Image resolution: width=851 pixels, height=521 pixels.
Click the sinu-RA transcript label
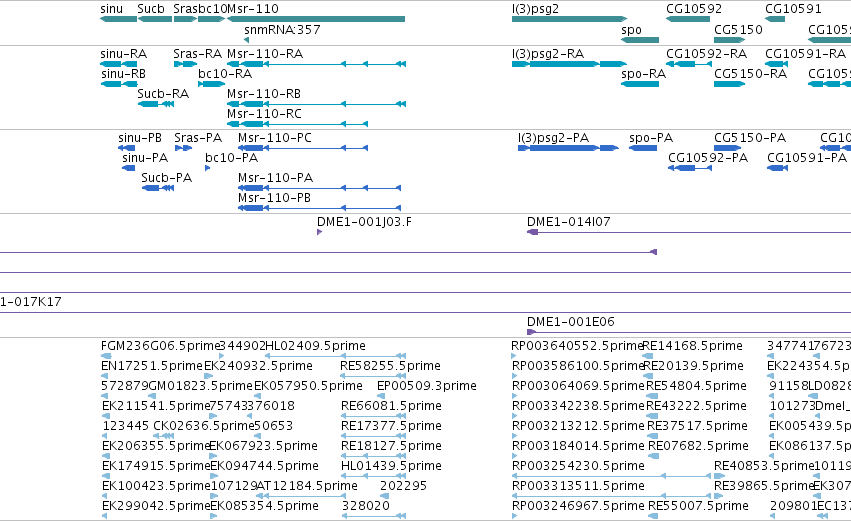click(x=124, y=54)
